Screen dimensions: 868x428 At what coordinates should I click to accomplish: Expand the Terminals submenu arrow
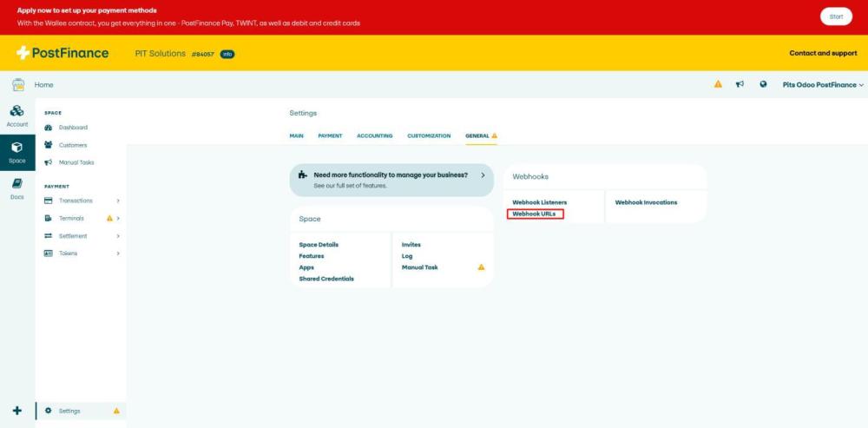coord(118,218)
